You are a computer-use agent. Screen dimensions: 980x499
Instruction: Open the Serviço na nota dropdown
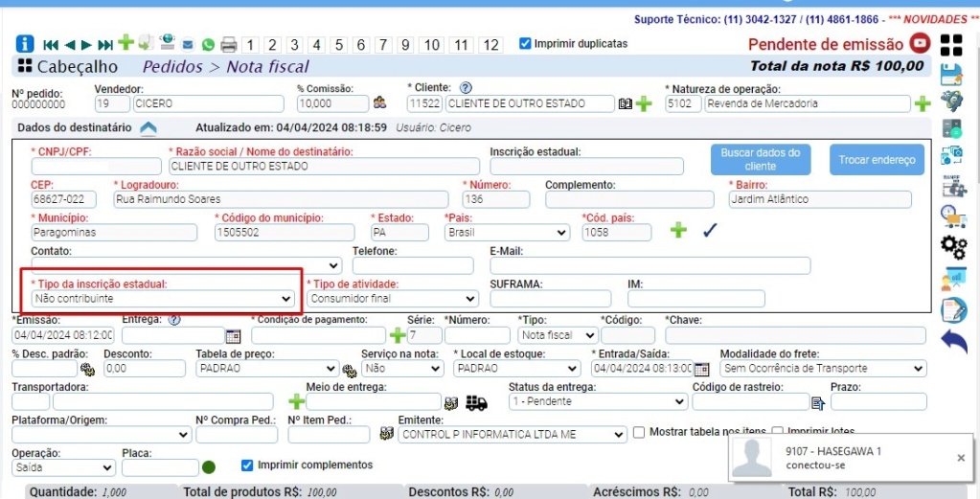pos(402,369)
